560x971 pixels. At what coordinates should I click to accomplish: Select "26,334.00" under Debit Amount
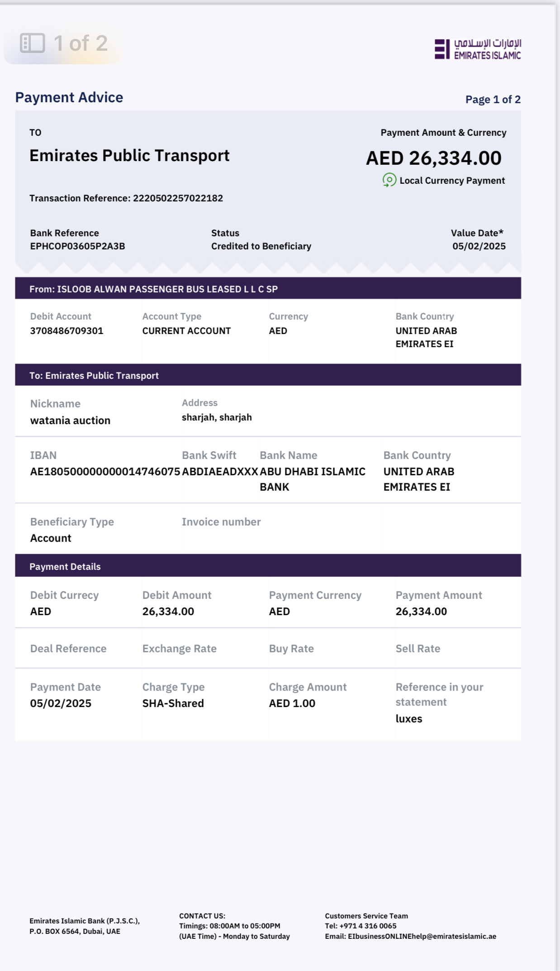coord(168,612)
